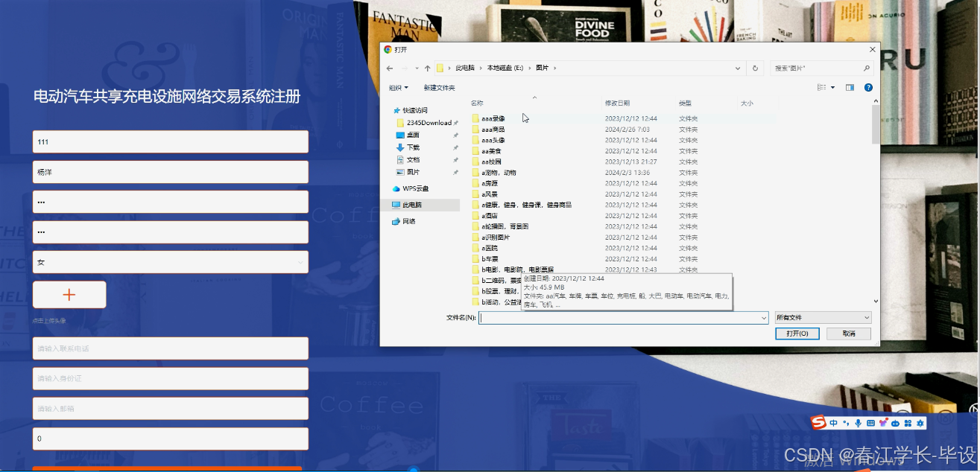Sort by the 类型 column header
Viewport: 980px width, 472px height.
pos(685,103)
